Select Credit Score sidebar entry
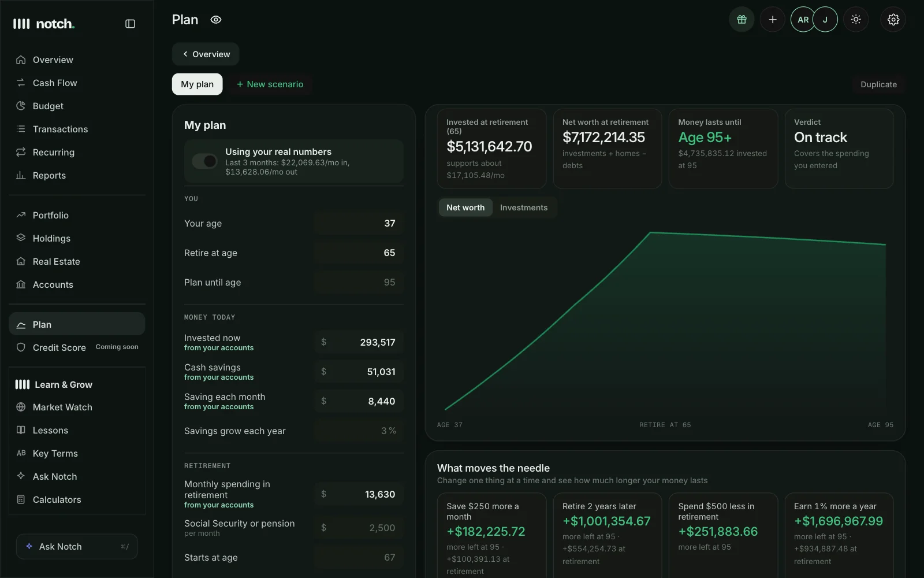The height and width of the screenshot is (578, 924). 77,347
